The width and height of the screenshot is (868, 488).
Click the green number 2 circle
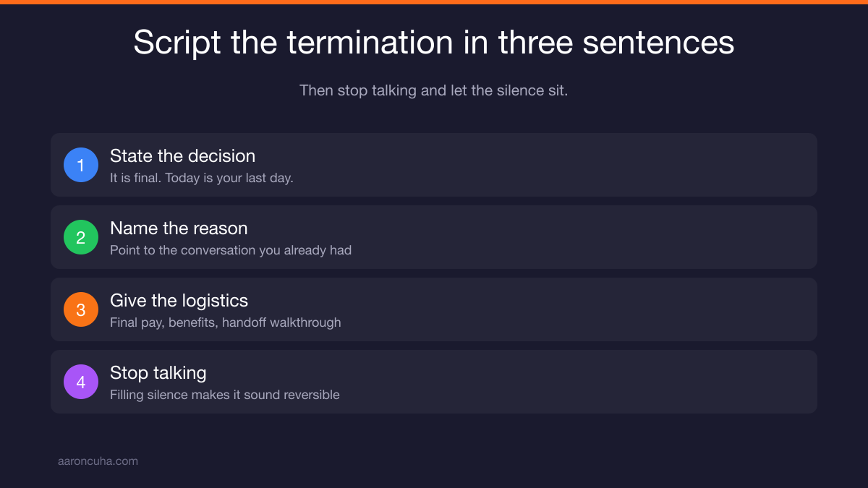pos(81,237)
